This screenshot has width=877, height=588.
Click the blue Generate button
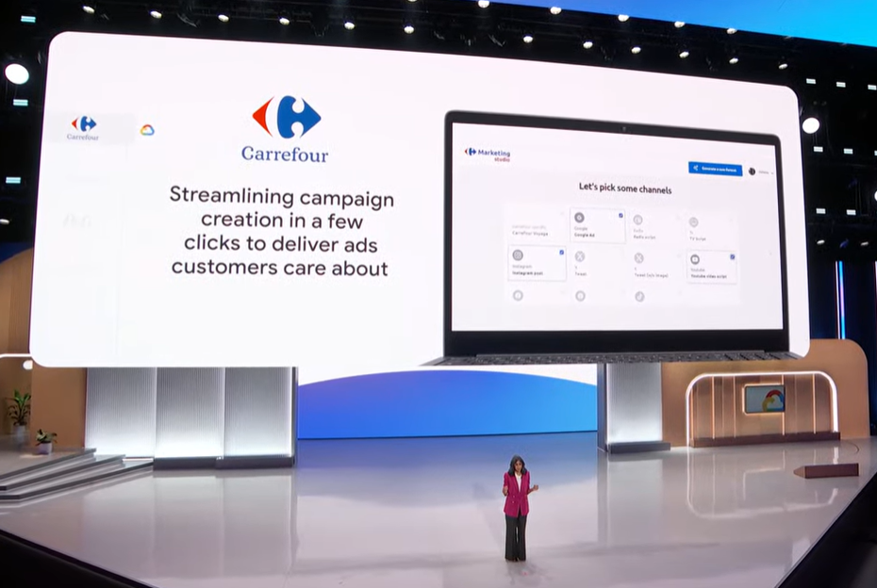click(x=714, y=169)
